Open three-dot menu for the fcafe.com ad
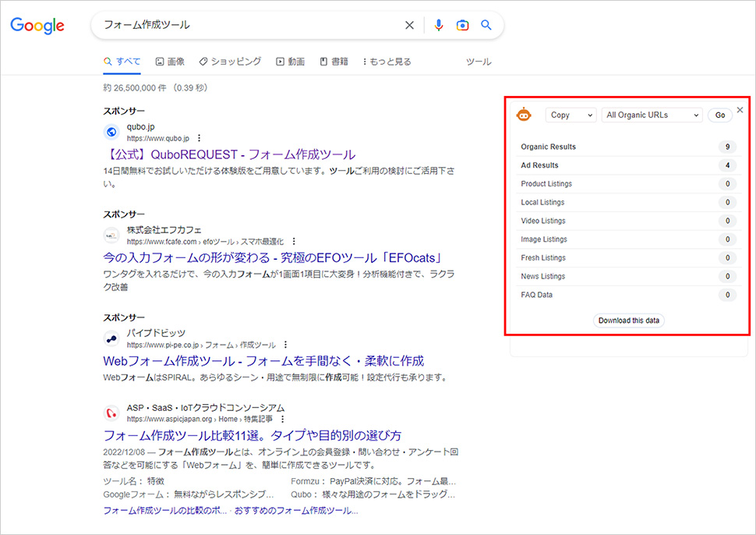 coord(294,242)
